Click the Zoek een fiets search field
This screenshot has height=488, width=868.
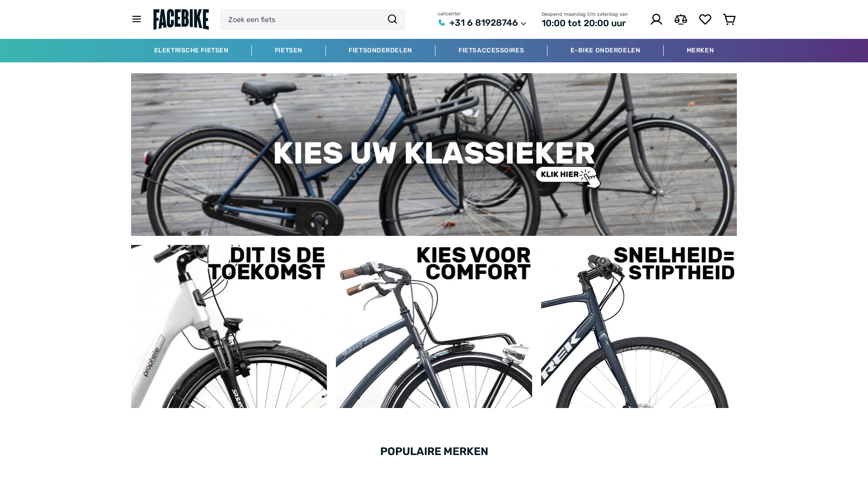(x=302, y=19)
